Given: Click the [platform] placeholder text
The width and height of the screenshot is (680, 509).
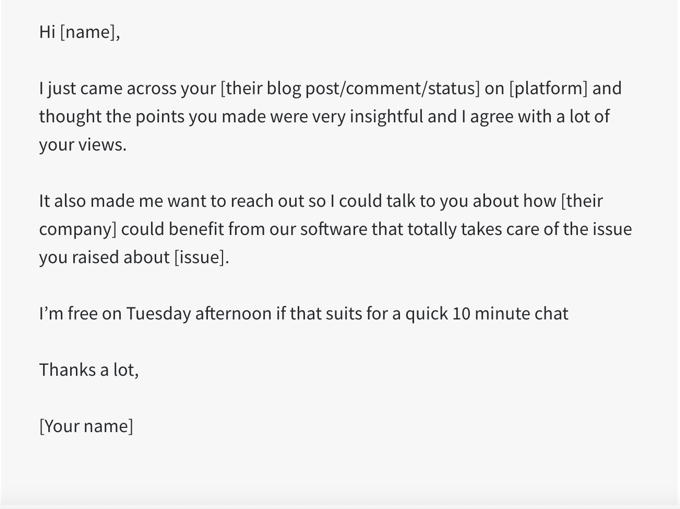Looking at the screenshot, I should (549, 88).
